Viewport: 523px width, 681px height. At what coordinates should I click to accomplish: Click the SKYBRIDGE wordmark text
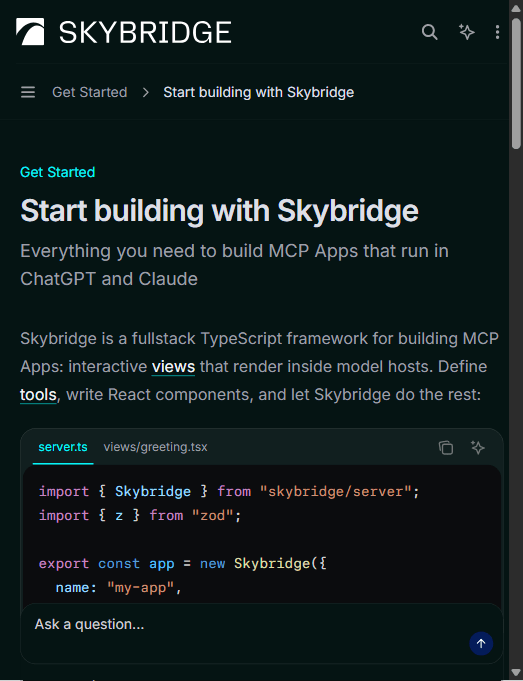point(145,33)
